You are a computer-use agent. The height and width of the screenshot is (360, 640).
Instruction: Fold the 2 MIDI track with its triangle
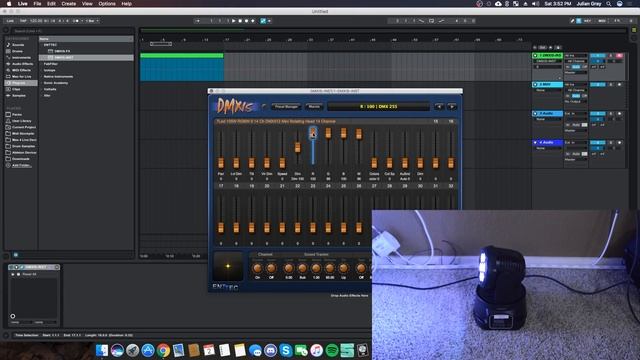click(x=535, y=84)
